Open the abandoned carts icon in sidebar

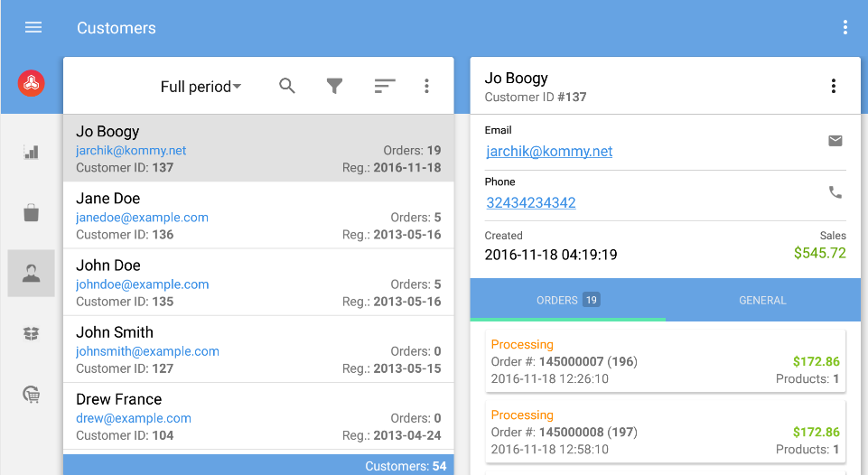tap(32, 395)
